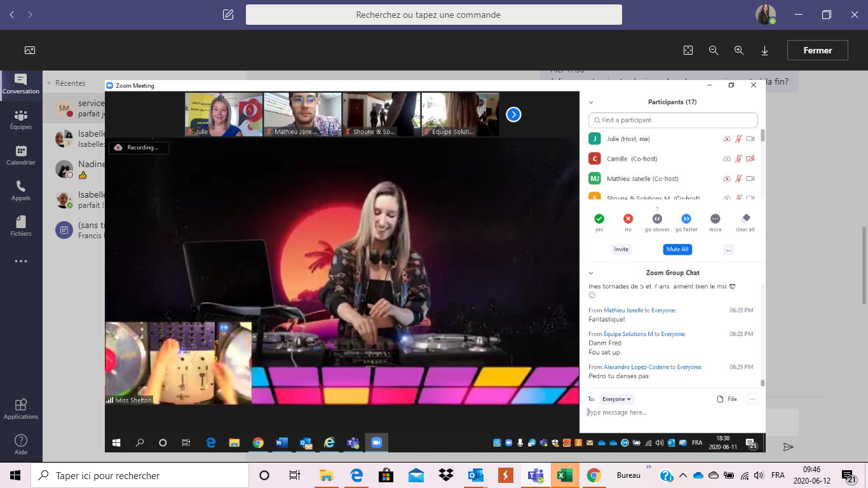
Task: Toggle Mathieu Janelle's camera icon
Action: (750, 179)
